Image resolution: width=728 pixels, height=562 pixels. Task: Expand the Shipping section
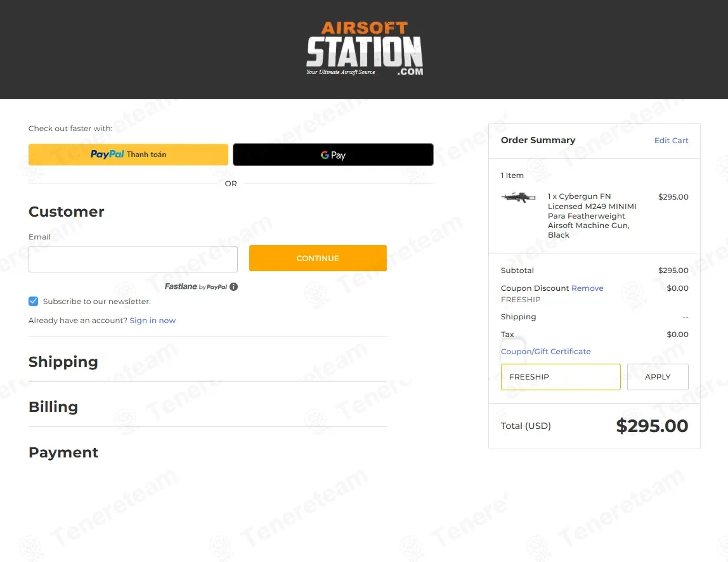(63, 362)
